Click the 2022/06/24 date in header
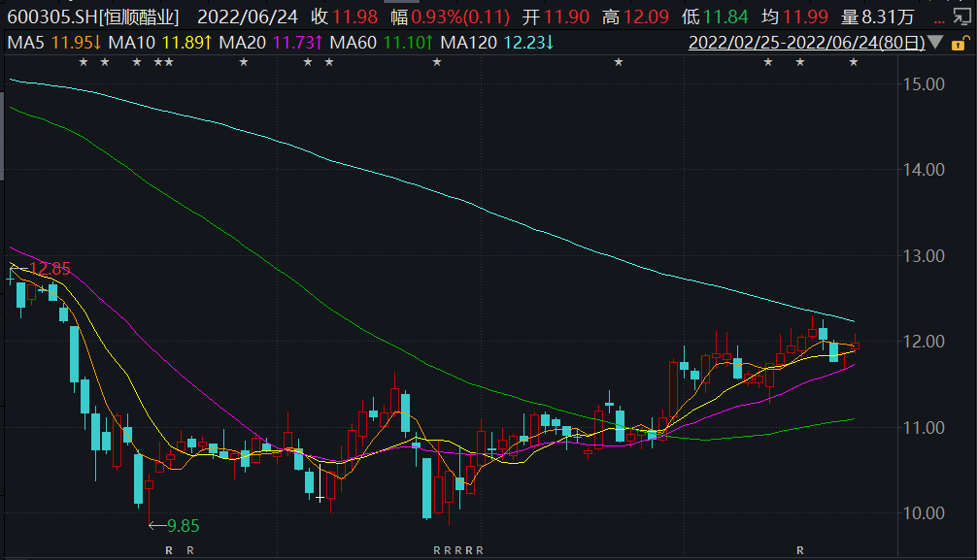977x560 pixels. click(x=248, y=17)
